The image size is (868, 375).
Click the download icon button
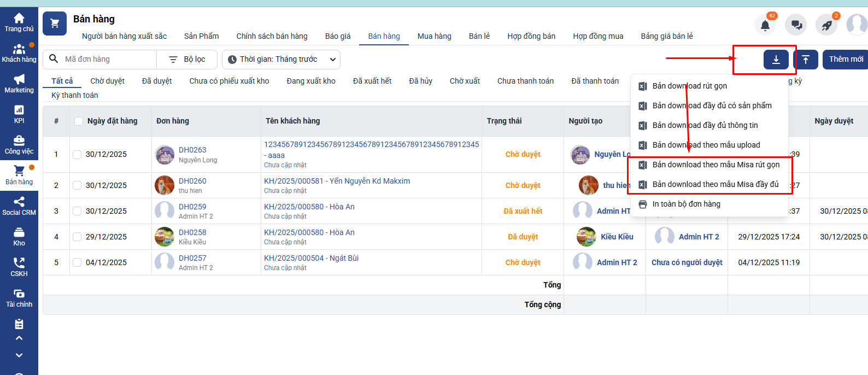(776, 60)
